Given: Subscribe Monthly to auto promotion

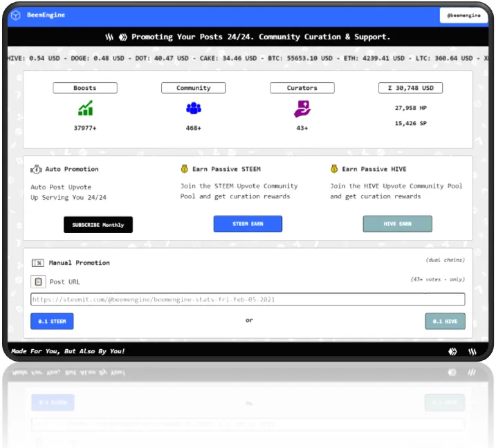Looking at the screenshot, I should (98, 225).
